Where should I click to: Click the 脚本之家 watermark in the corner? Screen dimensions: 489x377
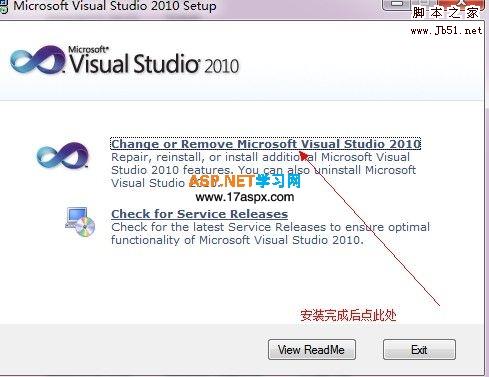[446, 13]
